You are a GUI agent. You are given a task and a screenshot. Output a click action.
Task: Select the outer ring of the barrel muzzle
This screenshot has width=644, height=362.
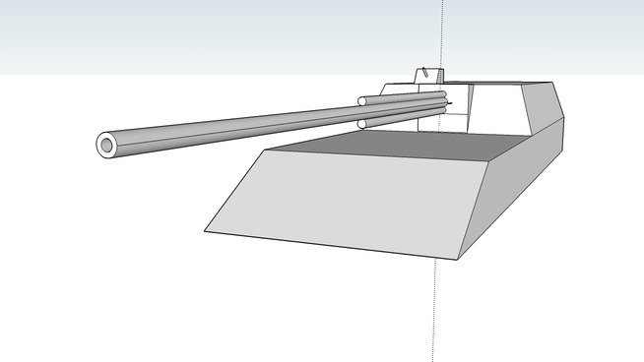106,145
